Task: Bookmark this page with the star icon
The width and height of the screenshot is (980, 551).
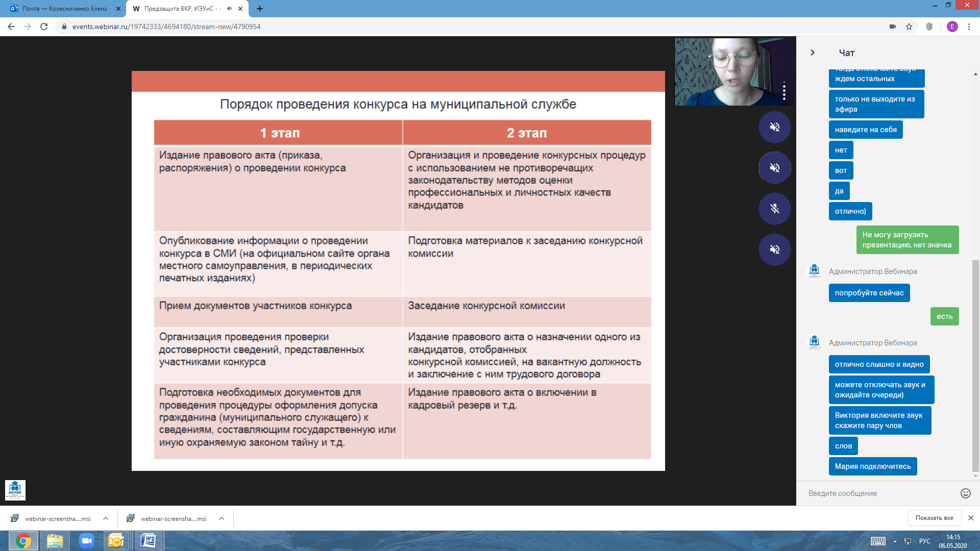Action: [x=909, y=27]
